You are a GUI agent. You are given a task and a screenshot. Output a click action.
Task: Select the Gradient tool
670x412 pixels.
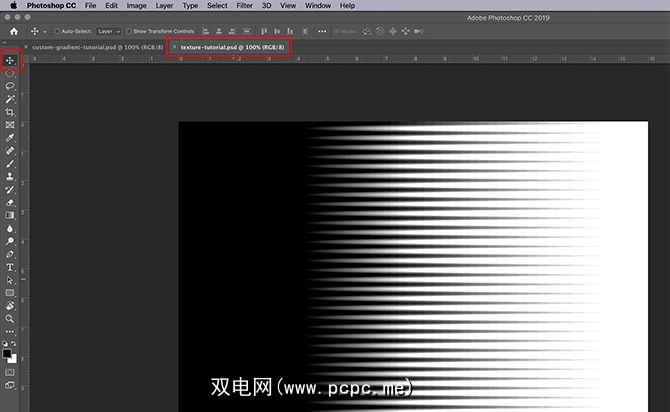coord(10,215)
